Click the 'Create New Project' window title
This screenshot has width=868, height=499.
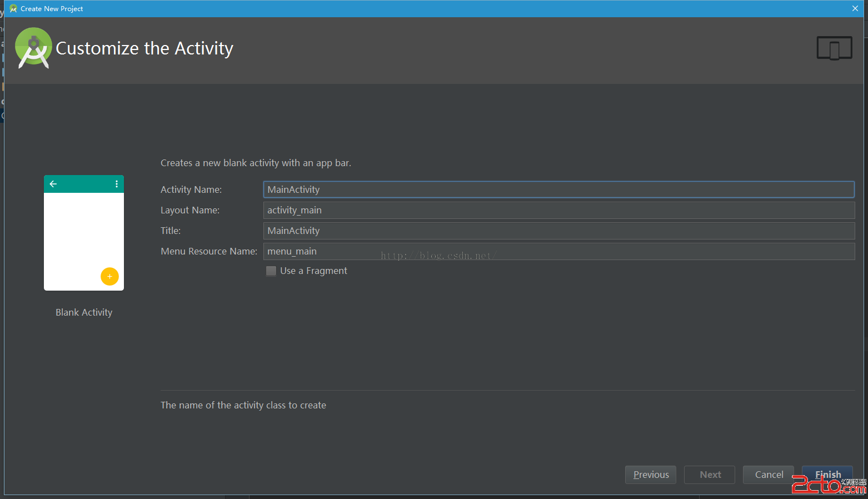tap(52, 8)
